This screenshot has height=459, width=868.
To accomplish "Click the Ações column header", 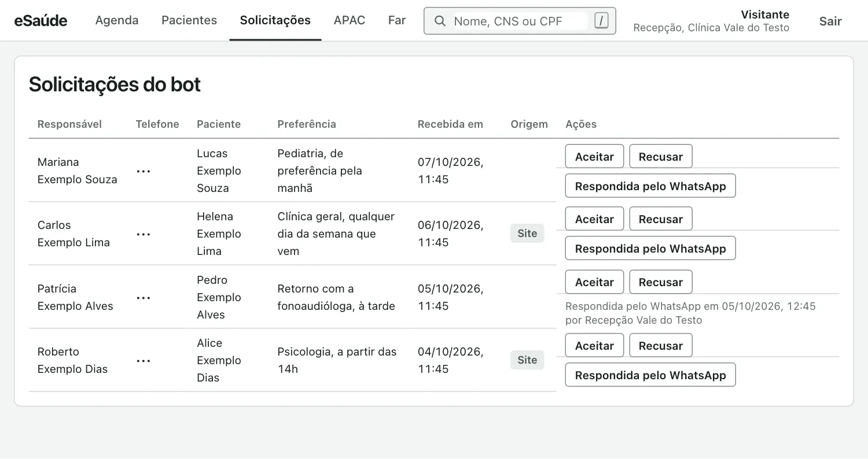I will coord(581,124).
